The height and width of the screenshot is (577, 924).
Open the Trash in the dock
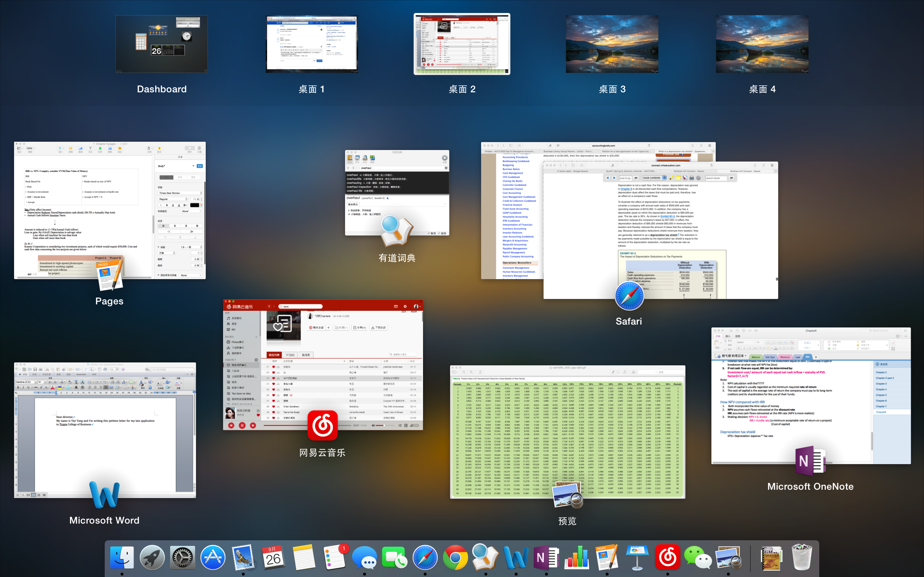(x=801, y=558)
